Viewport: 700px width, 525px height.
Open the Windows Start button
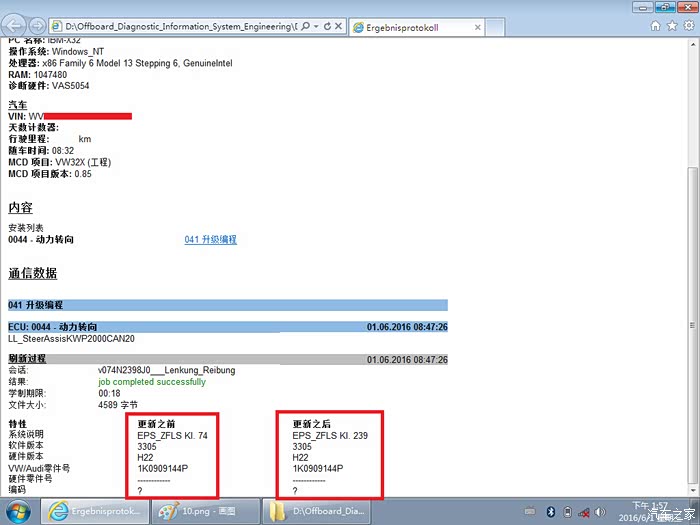[18, 511]
